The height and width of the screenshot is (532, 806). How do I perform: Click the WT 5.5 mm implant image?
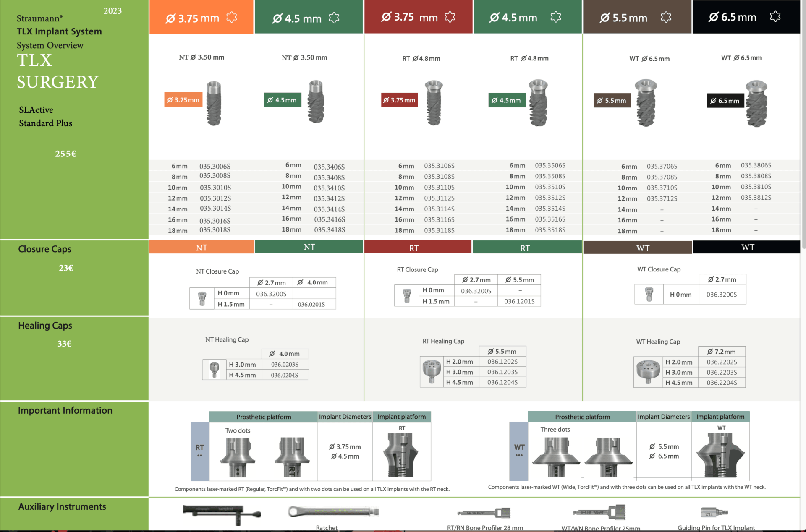(646, 103)
